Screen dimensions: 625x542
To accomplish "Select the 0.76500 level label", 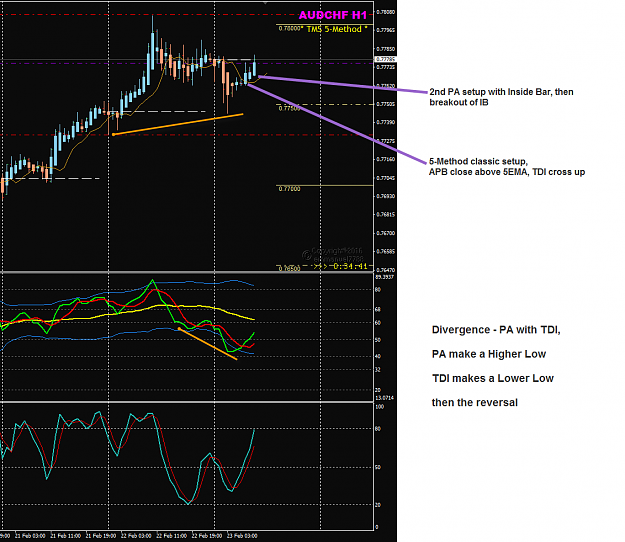I will pos(289,269).
